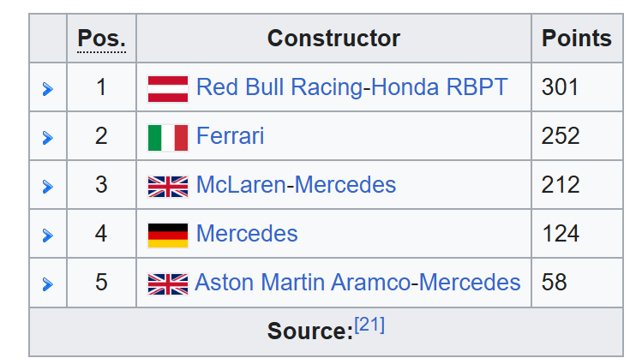Image resolution: width=636 pixels, height=364 pixels.
Task: Click the German flag next to Mercedes
Action: pos(168,235)
